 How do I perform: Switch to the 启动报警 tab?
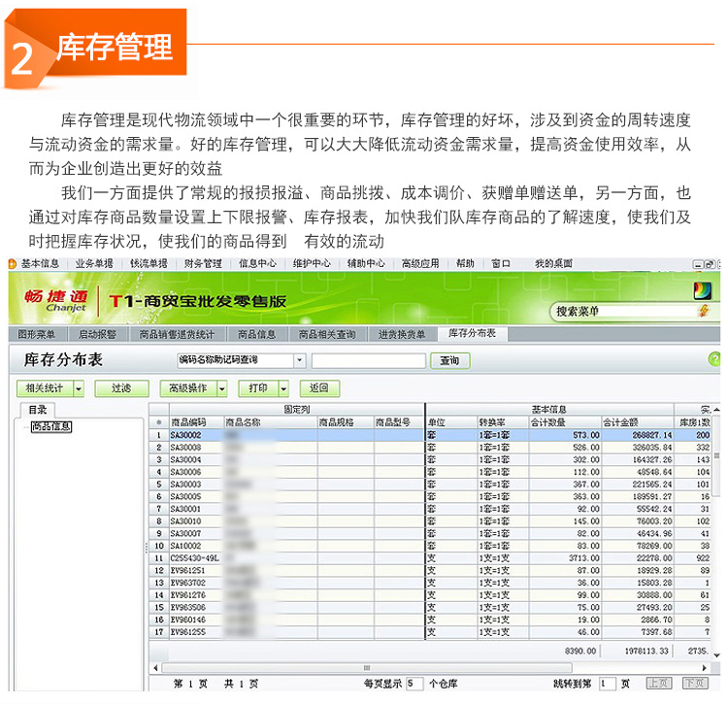[x=97, y=334]
